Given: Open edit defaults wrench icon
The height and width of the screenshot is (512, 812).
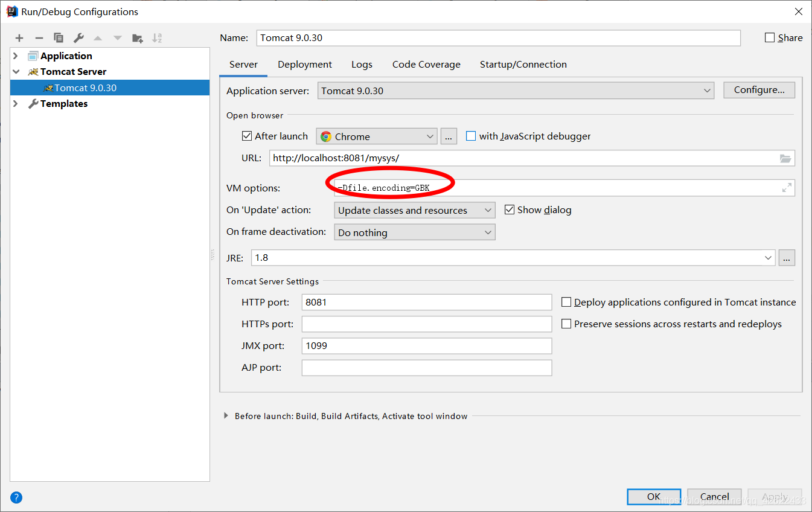Looking at the screenshot, I should 78,38.
